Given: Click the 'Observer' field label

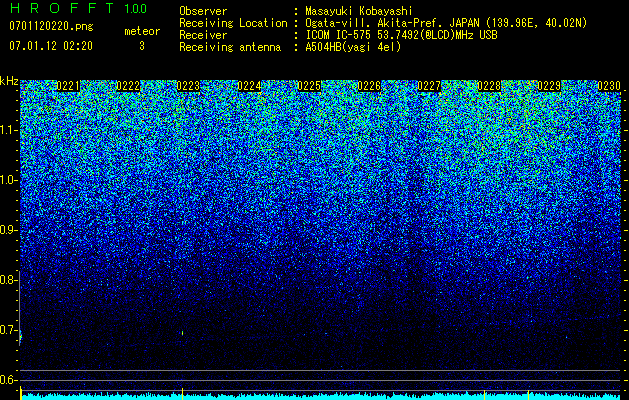Looking at the screenshot, I should pyautogui.click(x=203, y=11).
